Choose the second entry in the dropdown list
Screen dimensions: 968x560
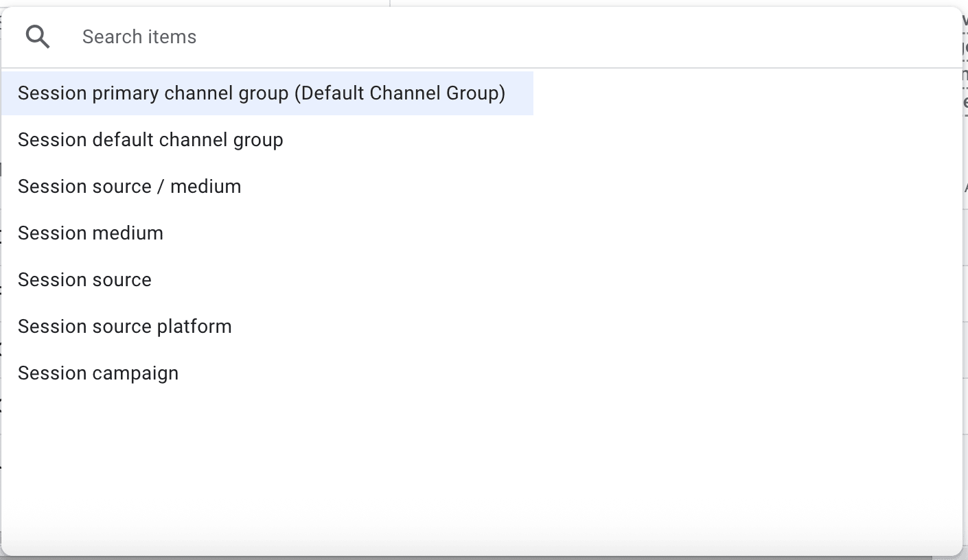tap(150, 140)
